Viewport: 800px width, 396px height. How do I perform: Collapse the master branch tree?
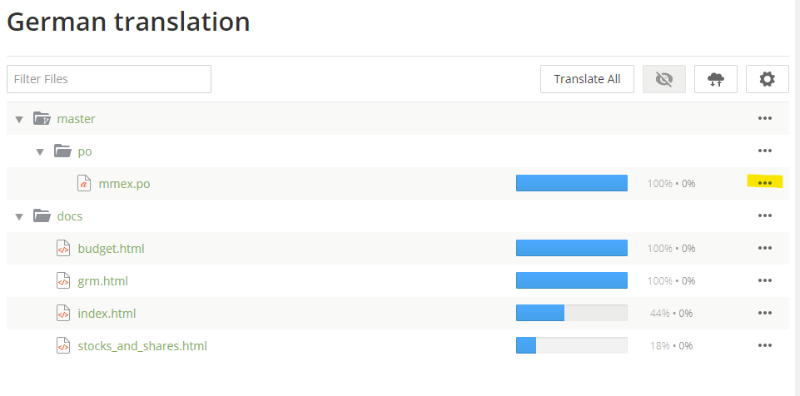coord(19,119)
